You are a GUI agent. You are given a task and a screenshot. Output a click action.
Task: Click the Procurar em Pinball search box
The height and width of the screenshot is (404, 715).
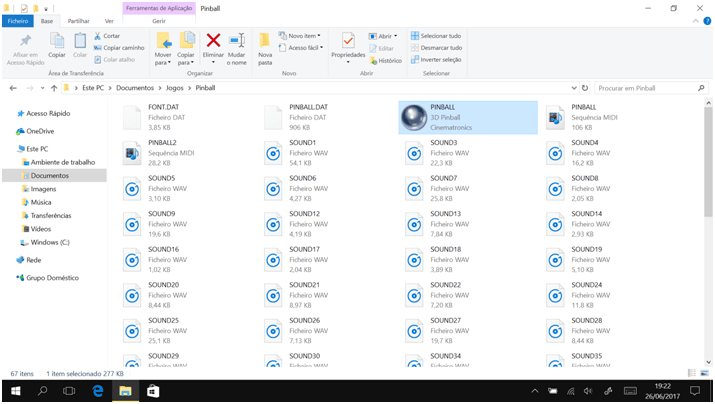pos(645,88)
